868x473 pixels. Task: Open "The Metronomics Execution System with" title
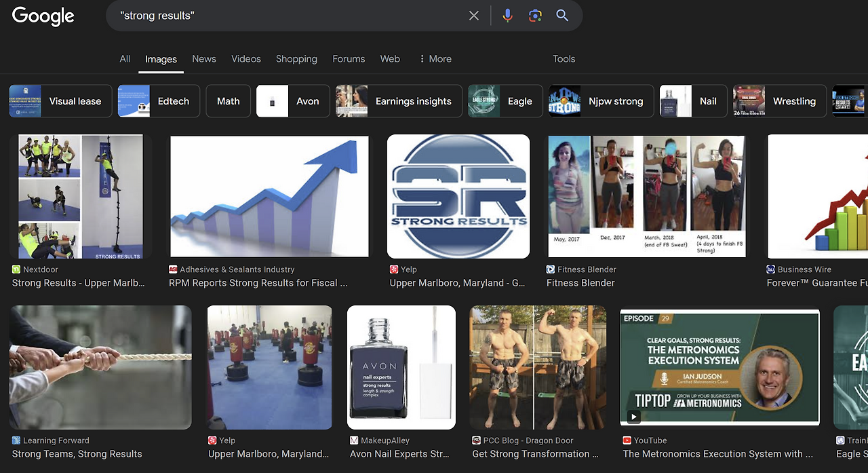[x=718, y=454]
